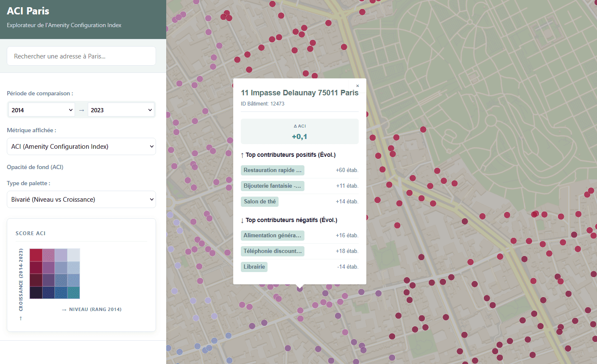Open the start year dropdown showing 2014
The height and width of the screenshot is (364, 597).
pos(41,109)
